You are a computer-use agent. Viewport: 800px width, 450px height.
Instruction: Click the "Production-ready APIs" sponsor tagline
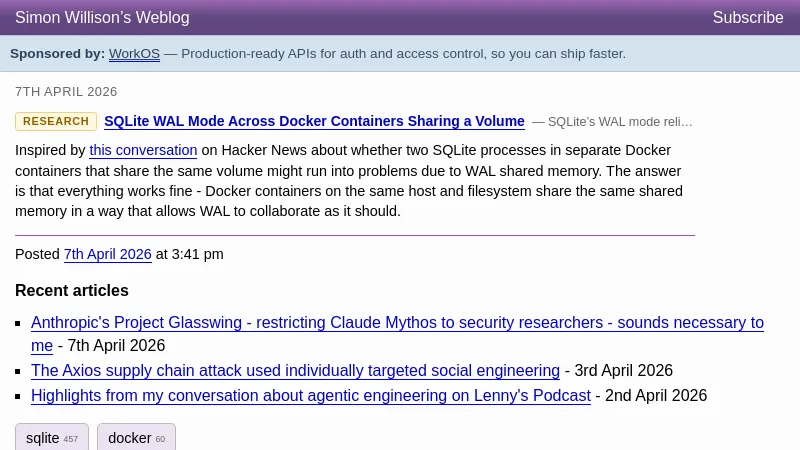(403, 54)
